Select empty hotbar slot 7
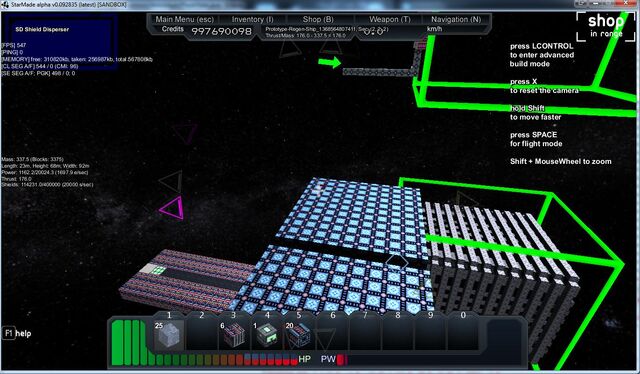This screenshot has height=374, width=640. pos(365,335)
